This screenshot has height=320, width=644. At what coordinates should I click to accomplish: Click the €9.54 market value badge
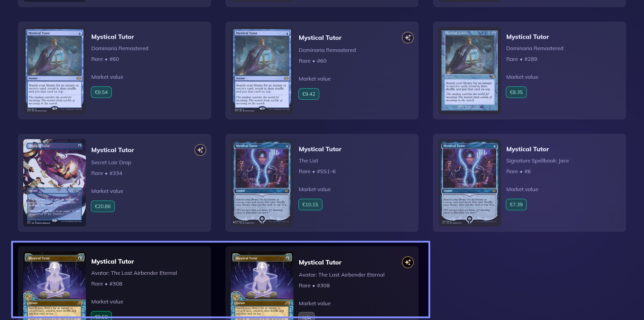pos(102,92)
